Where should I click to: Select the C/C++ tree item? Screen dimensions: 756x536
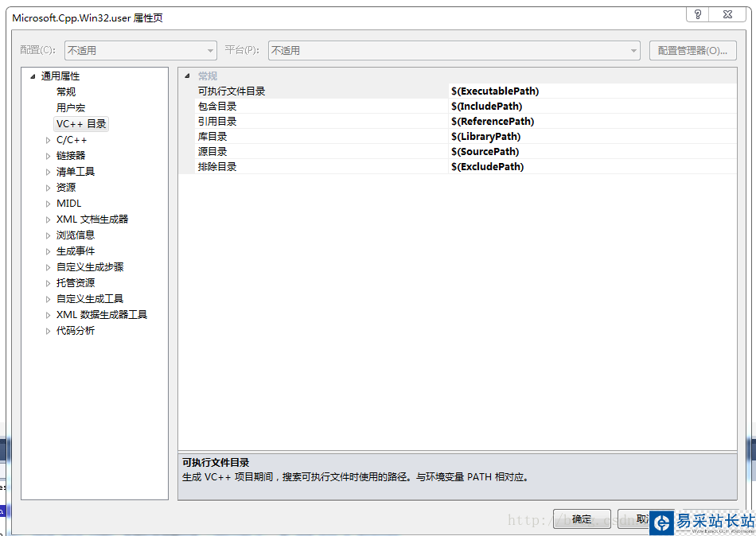pyautogui.click(x=72, y=140)
